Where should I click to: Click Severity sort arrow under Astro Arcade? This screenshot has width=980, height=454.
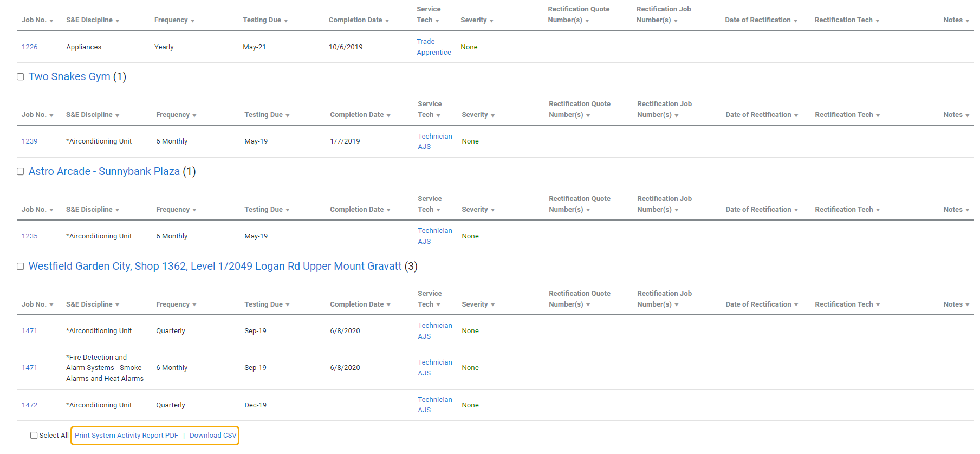pyautogui.click(x=492, y=210)
